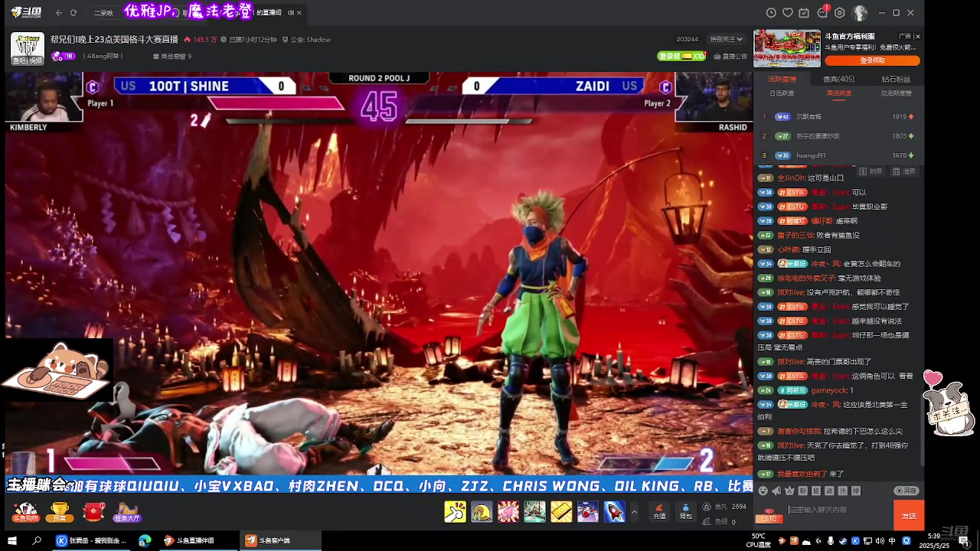Select 总活跃度榜 sub-tab

click(x=897, y=93)
